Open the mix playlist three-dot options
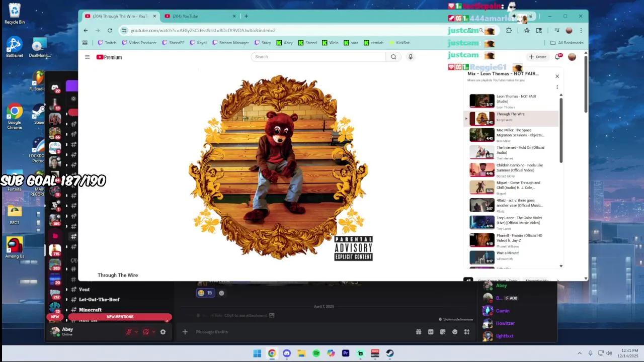 (557, 87)
